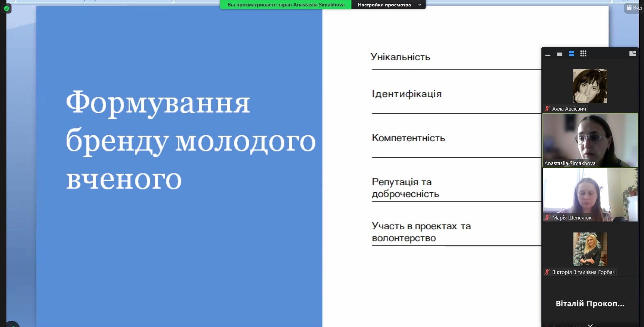Screen dimensions: 644x327
Task: Click muted mic icon next to Марія Шепелюк
Action: (x=547, y=217)
